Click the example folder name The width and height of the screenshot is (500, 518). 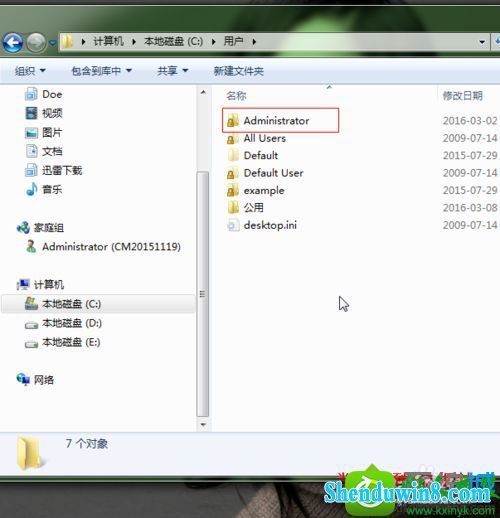coord(264,191)
